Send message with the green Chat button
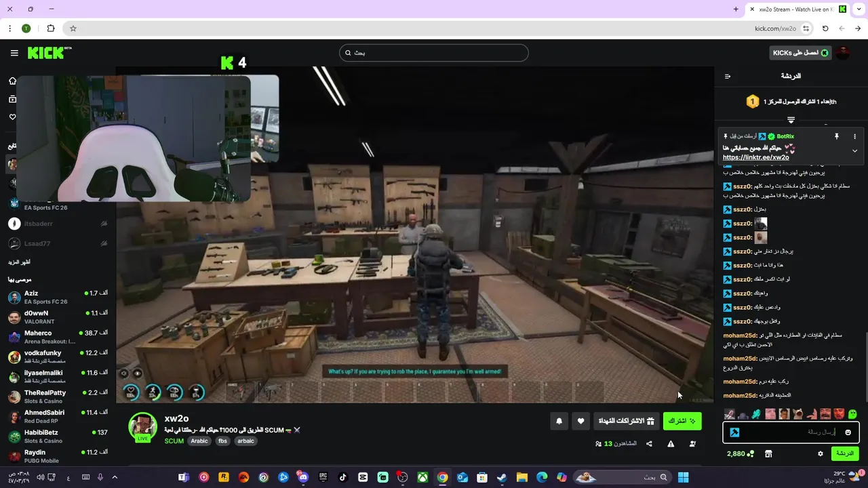Screen dimensions: 868x488 point(845,453)
